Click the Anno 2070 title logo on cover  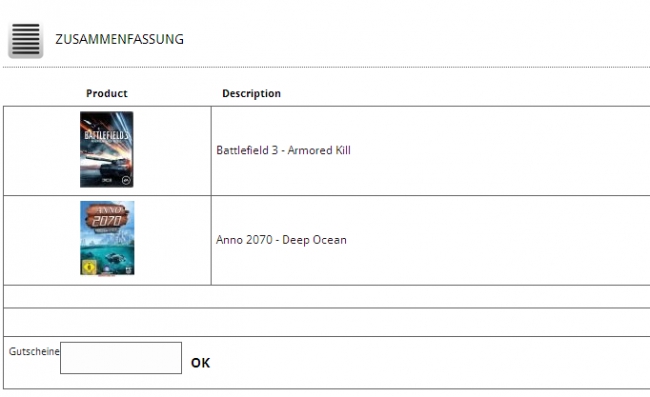(107, 217)
